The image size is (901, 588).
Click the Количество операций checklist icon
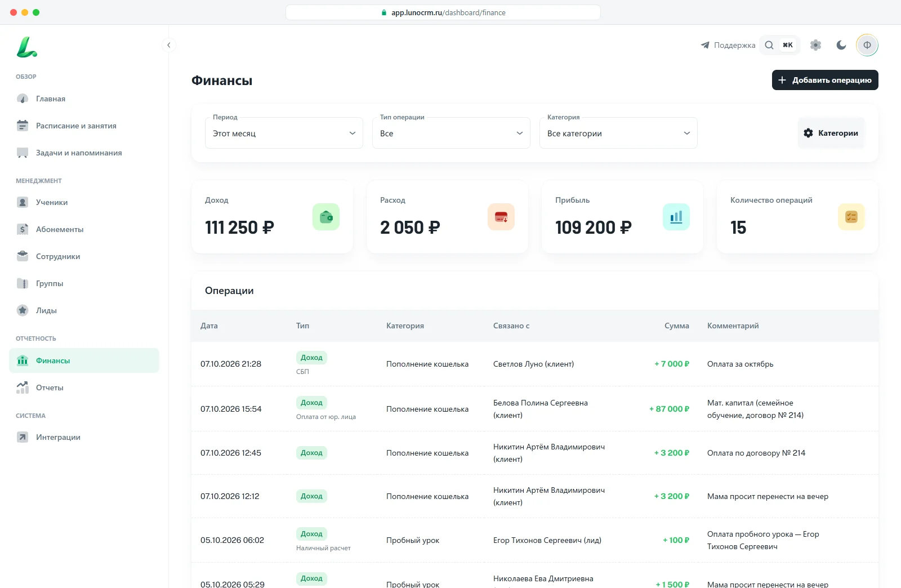tap(851, 217)
